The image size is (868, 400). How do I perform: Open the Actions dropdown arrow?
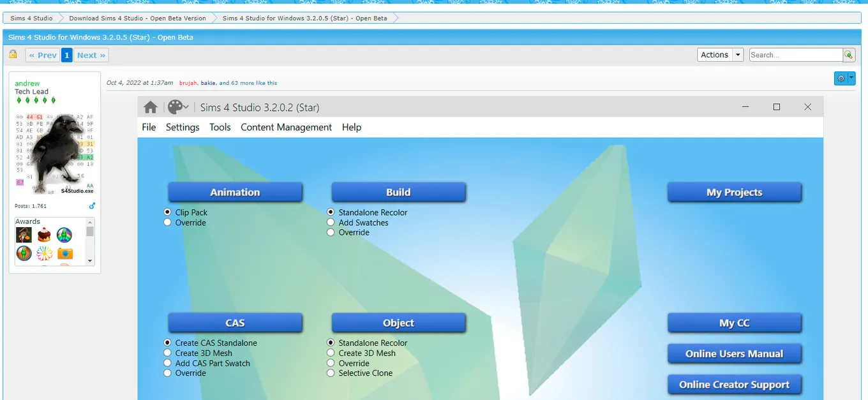(x=738, y=55)
